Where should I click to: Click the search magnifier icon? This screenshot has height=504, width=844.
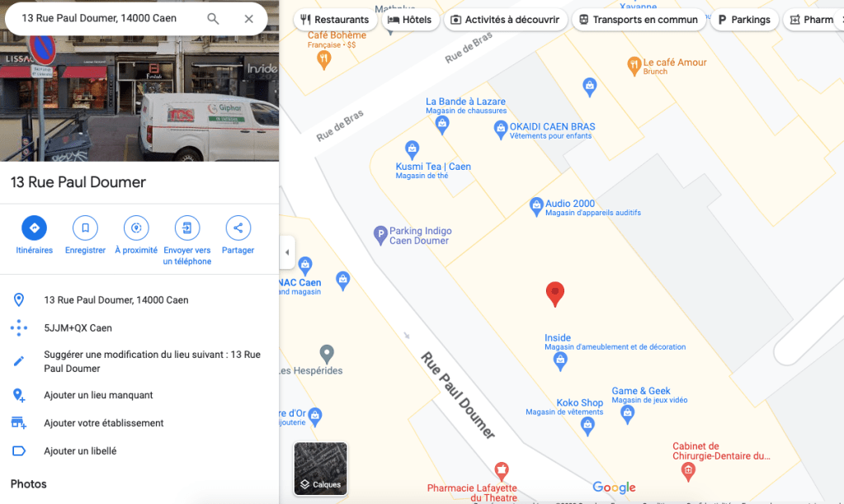point(213,19)
